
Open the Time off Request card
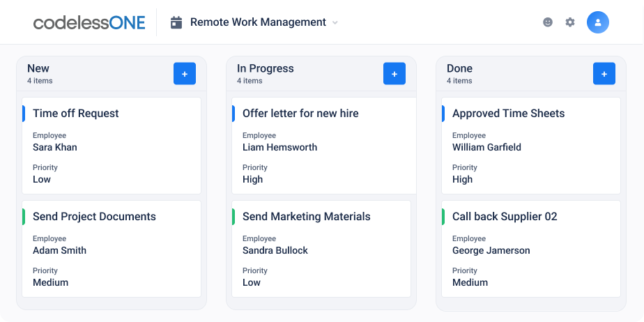pos(112,146)
